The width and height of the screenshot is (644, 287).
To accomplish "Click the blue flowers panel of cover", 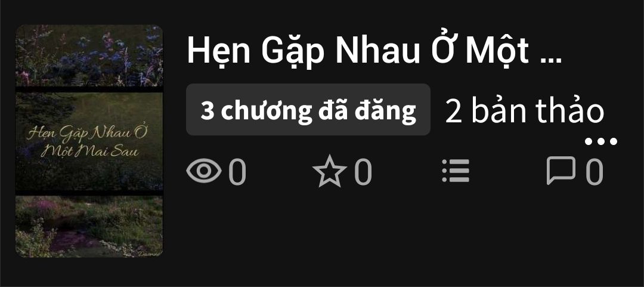I will click(89, 55).
